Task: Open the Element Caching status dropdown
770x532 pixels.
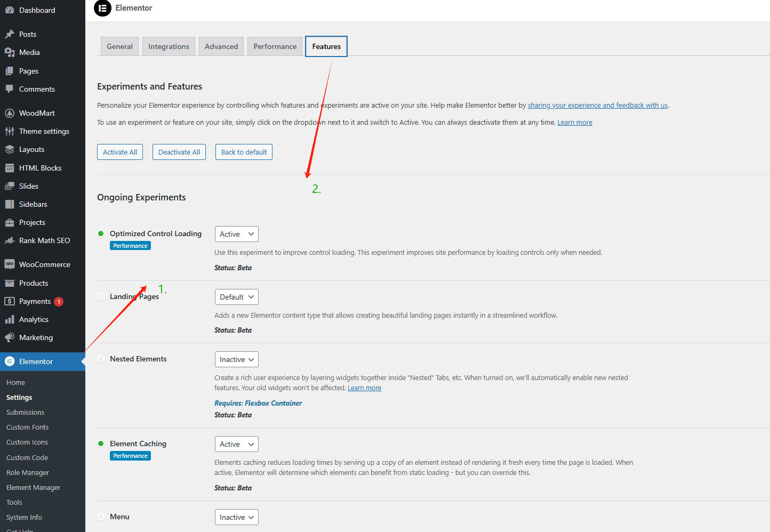Action: tap(237, 444)
